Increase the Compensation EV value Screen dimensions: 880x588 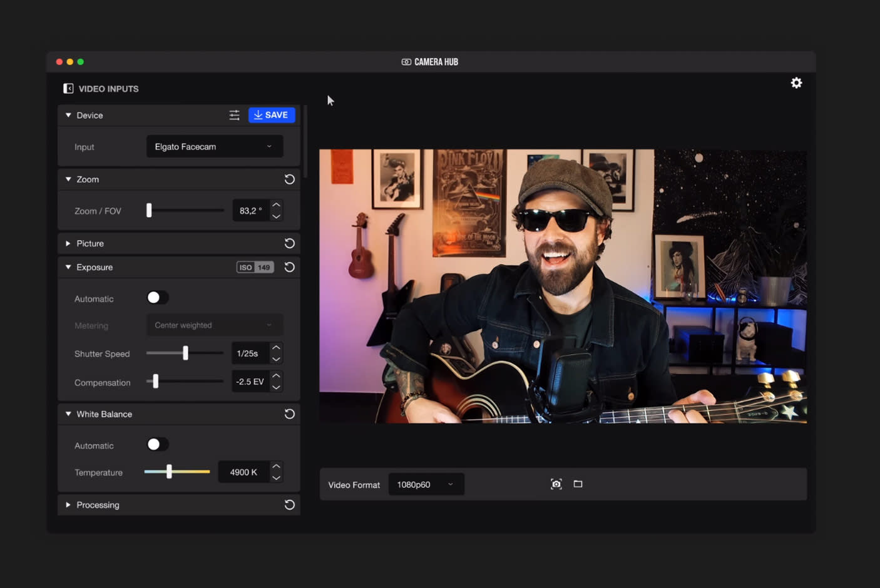pyautogui.click(x=276, y=375)
